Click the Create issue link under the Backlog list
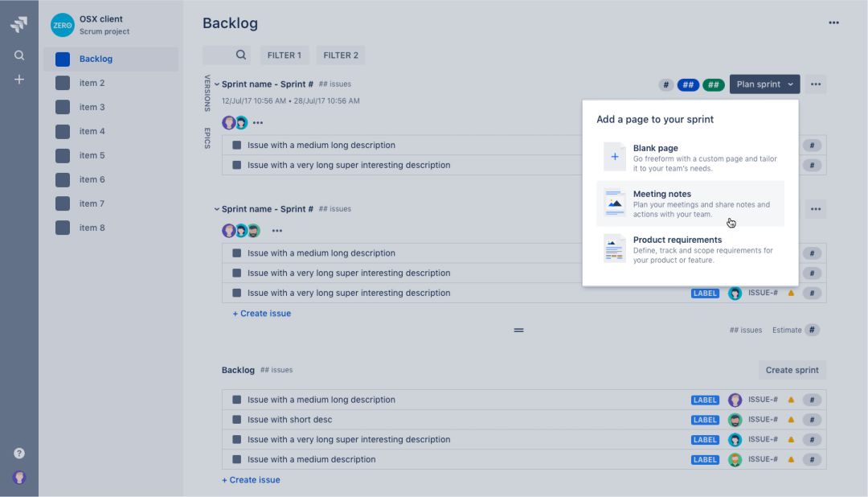Screen dimensions: 868x497 (x=251, y=480)
